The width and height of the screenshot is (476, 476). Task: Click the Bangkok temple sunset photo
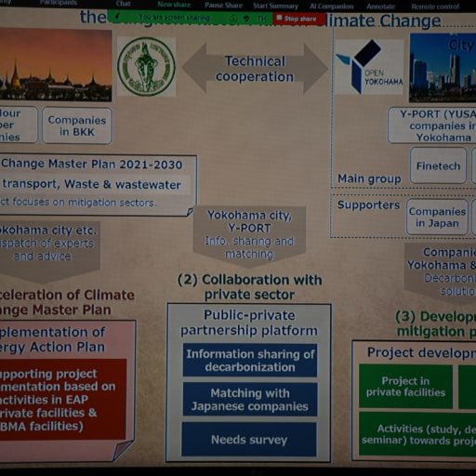(x=56, y=65)
